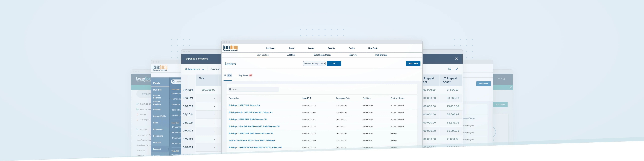
Task: Click into the Leases search field
Action: click(255, 89)
